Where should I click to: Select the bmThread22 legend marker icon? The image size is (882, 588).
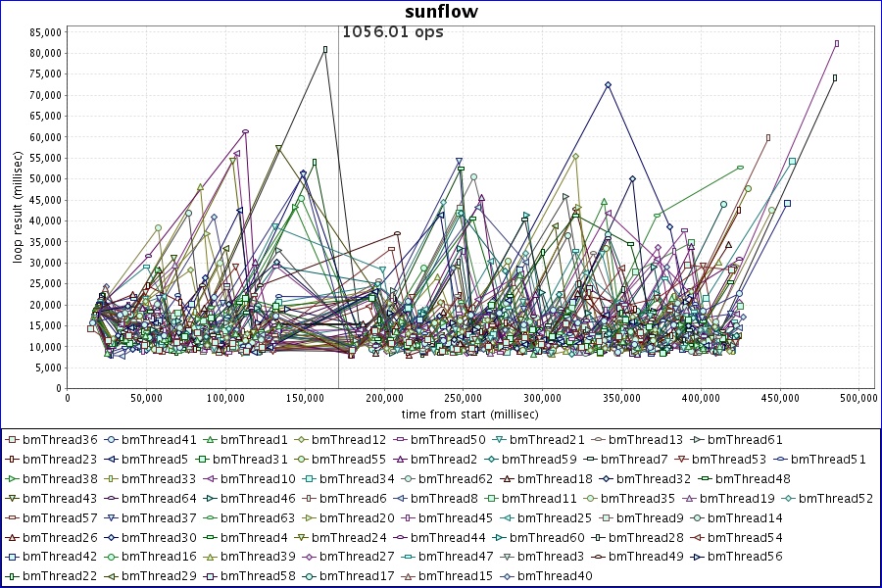(12, 575)
